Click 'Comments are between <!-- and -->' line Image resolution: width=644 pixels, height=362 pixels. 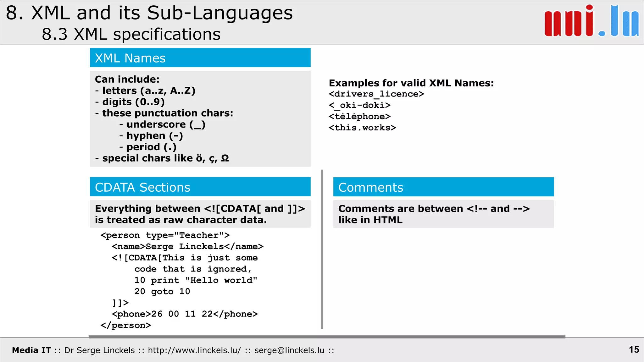[434, 209]
